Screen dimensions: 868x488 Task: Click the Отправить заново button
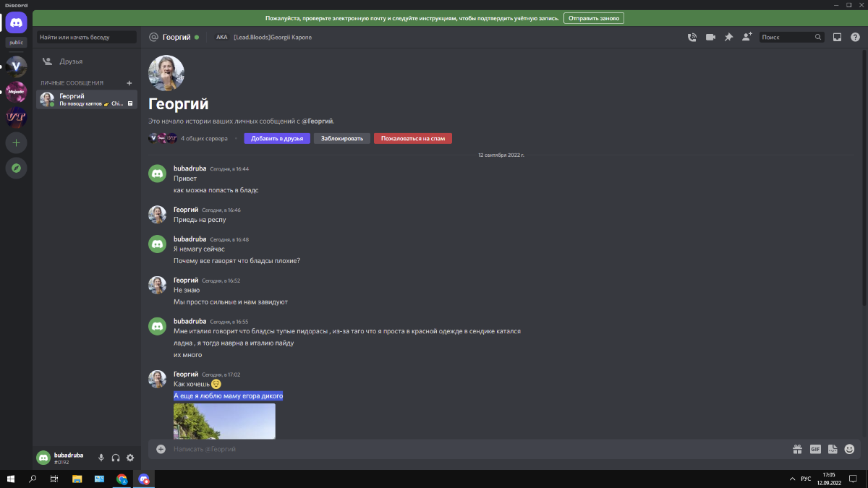click(593, 18)
